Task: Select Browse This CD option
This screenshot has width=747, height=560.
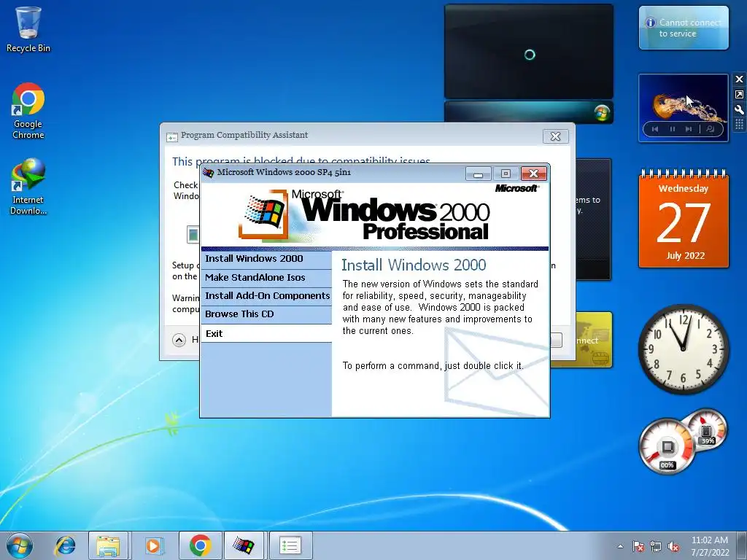Action: [x=266, y=314]
